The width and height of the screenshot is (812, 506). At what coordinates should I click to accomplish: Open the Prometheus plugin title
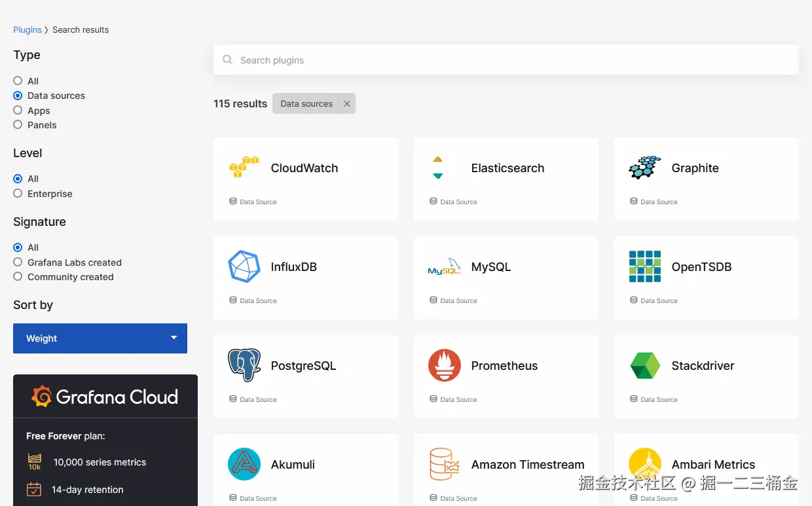(504, 366)
